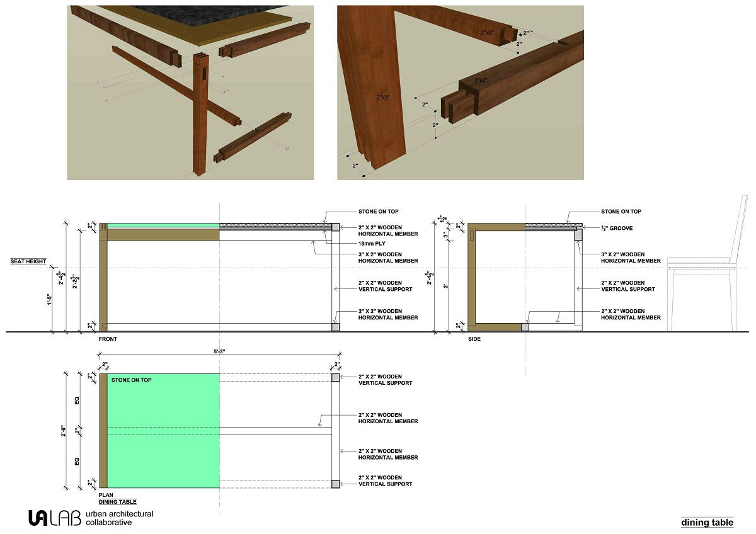Click STONE ON TOP text inside green plan
756x534 pixels.
coord(131,380)
